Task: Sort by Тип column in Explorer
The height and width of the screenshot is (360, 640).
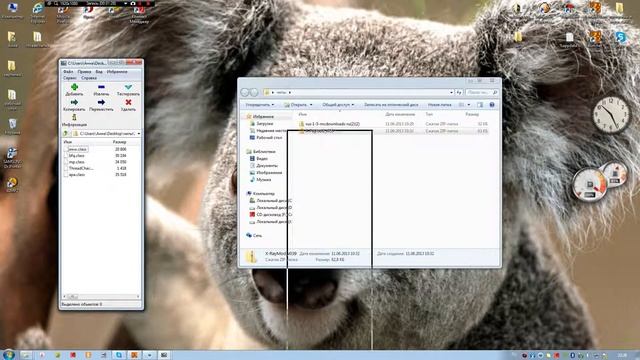Action: (429, 114)
